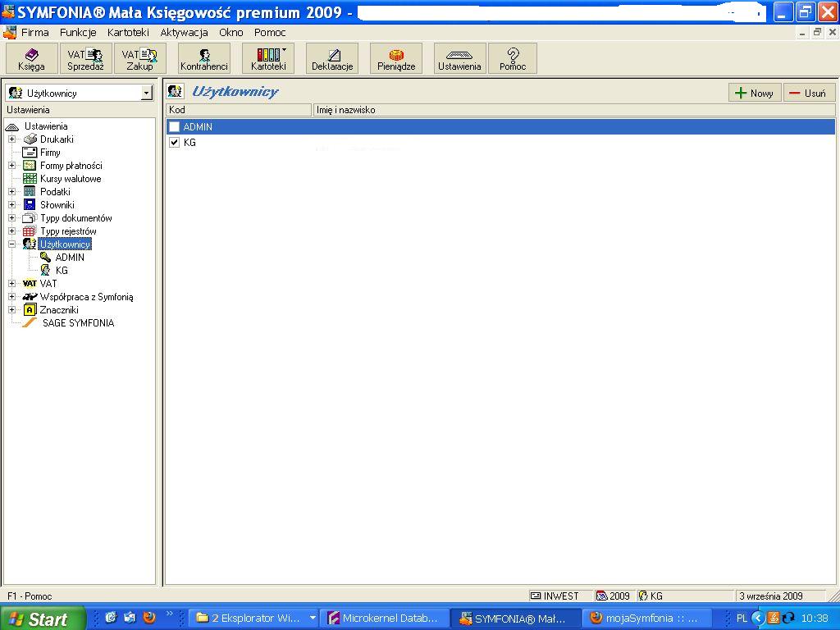The width and height of the screenshot is (840, 630).
Task: Open Kartoteki toolbar button
Action: click(x=268, y=59)
